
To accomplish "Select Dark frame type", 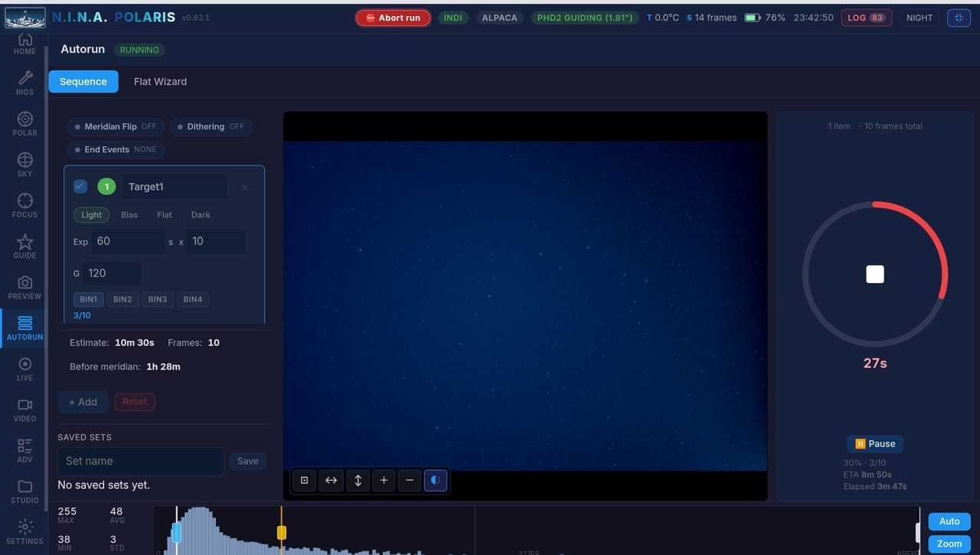I will [201, 215].
